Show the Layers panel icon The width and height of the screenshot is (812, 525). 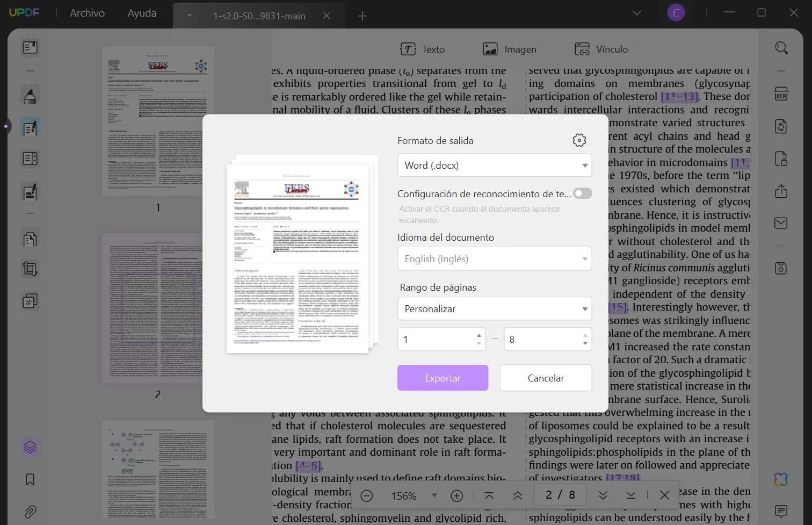[x=30, y=447]
